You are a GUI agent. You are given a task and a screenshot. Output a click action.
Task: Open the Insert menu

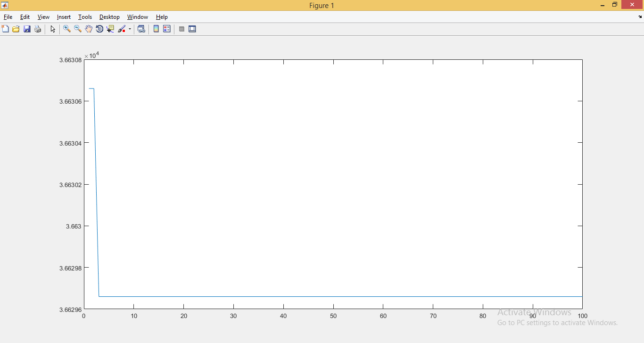[x=64, y=17]
